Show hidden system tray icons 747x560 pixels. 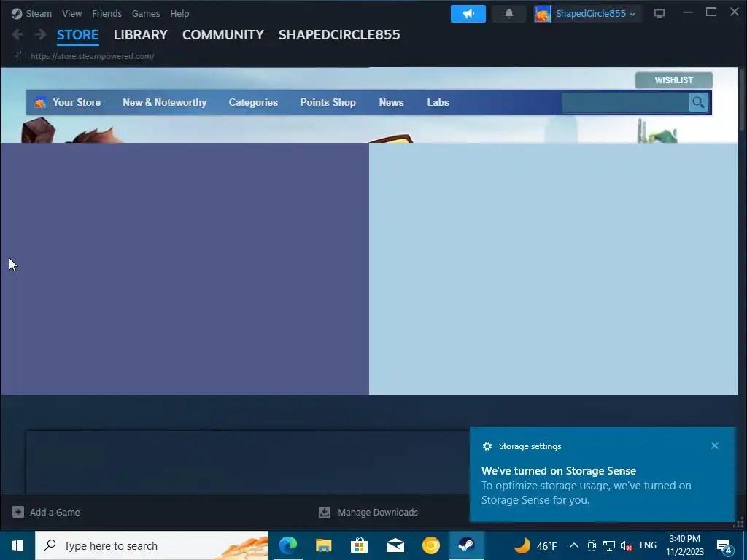point(574,545)
